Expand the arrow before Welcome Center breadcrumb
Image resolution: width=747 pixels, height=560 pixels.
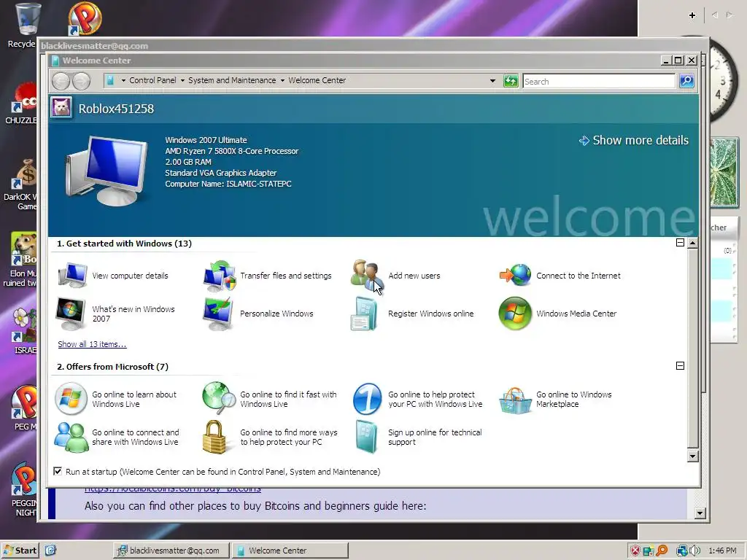[282, 80]
